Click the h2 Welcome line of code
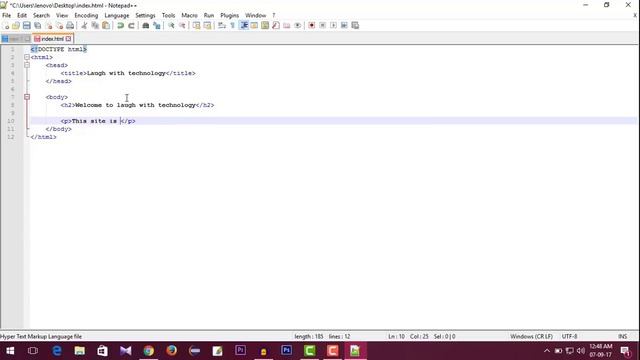 click(137, 105)
